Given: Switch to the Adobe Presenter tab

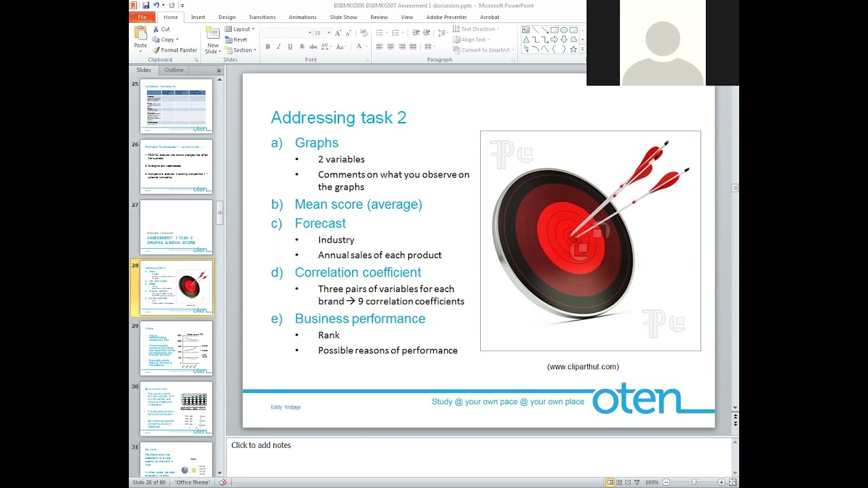Looking at the screenshot, I should pos(446,17).
